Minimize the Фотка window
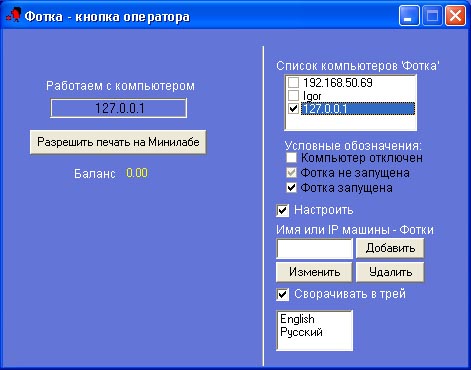This screenshot has height=370, width=471. [x=409, y=15]
